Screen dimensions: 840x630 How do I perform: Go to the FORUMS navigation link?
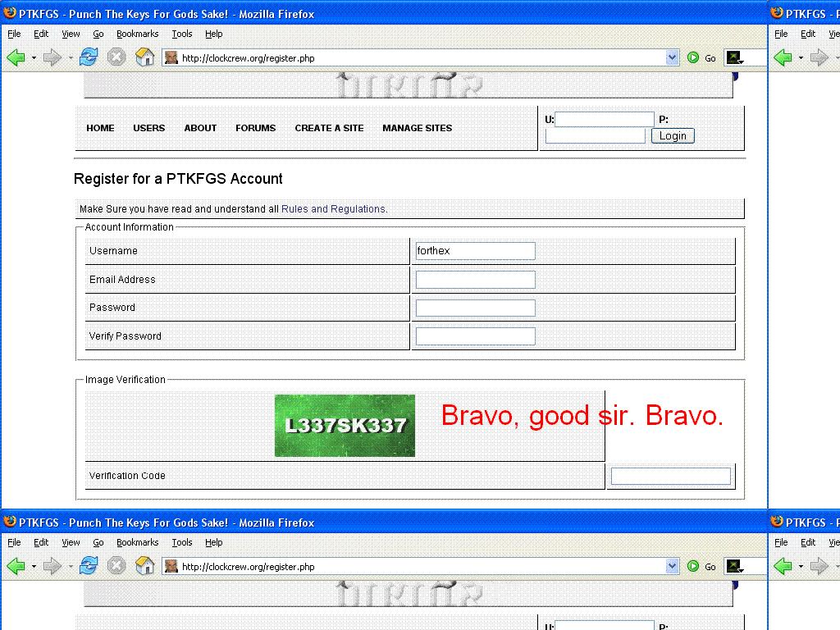pyautogui.click(x=255, y=128)
